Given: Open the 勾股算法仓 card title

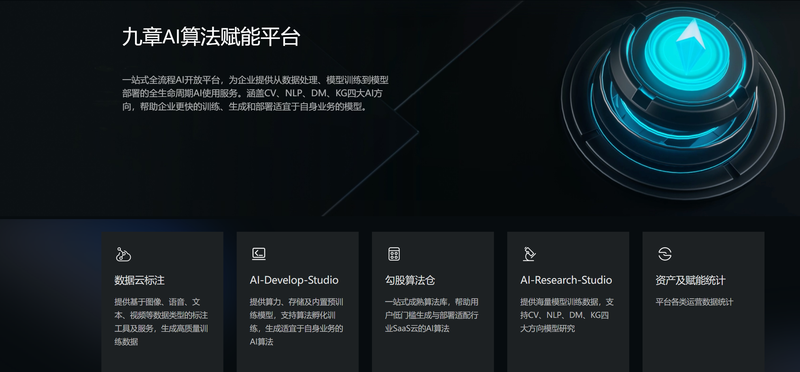Looking at the screenshot, I should point(410,280).
